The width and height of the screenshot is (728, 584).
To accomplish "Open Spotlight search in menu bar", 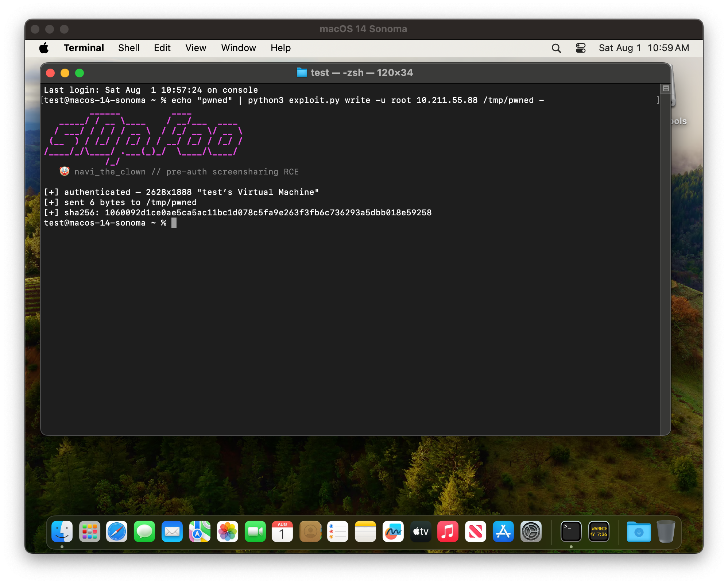I will click(556, 48).
